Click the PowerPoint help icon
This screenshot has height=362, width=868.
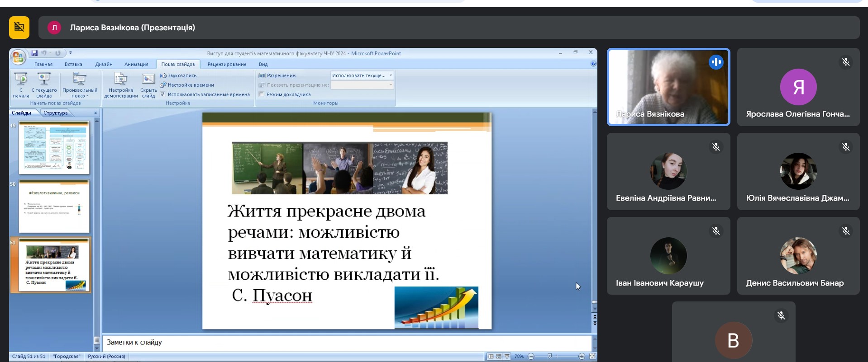[x=593, y=64]
